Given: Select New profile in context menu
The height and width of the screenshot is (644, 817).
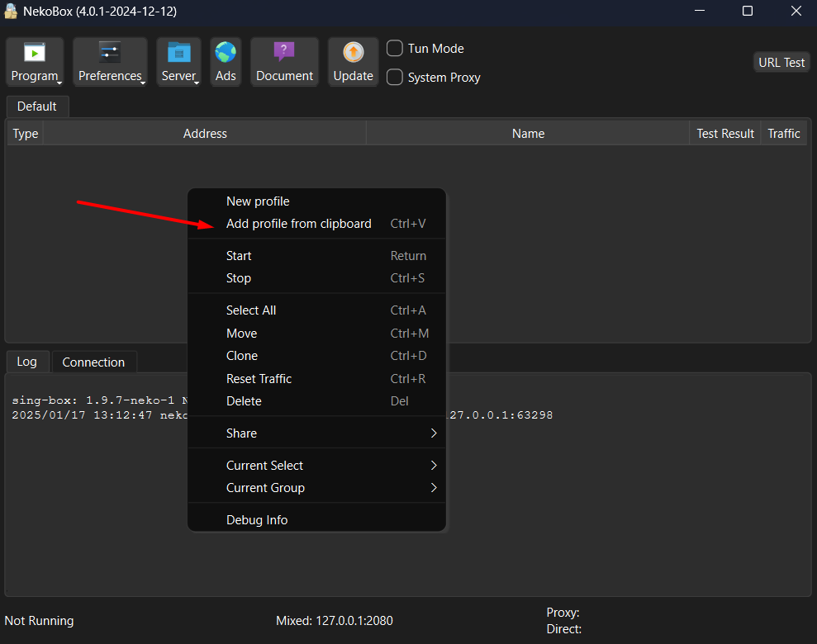Looking at the screenshot, I should point(258,201).
